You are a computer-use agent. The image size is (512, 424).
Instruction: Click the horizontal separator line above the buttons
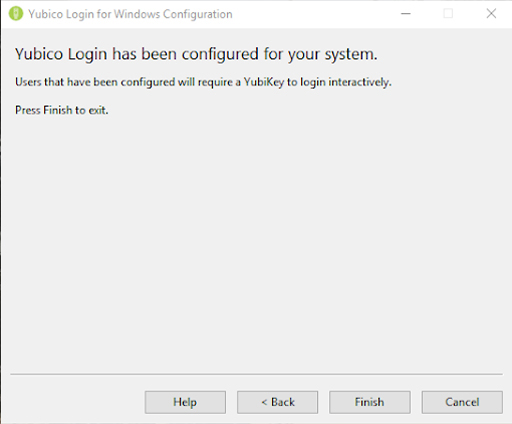pos(256,374)
